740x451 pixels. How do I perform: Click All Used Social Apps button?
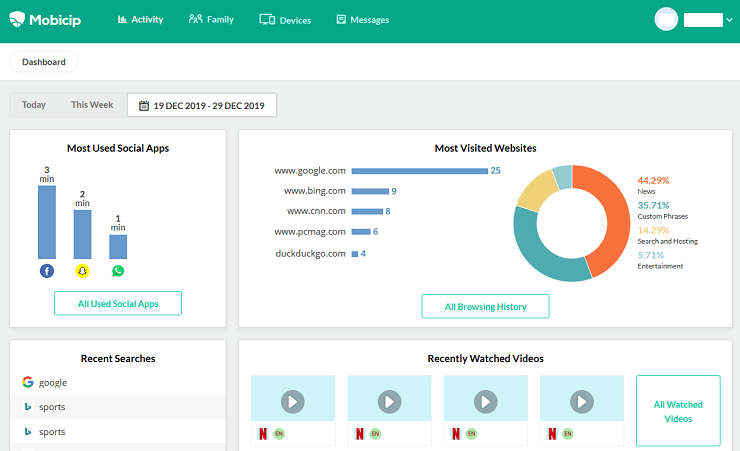click(118, 303)
